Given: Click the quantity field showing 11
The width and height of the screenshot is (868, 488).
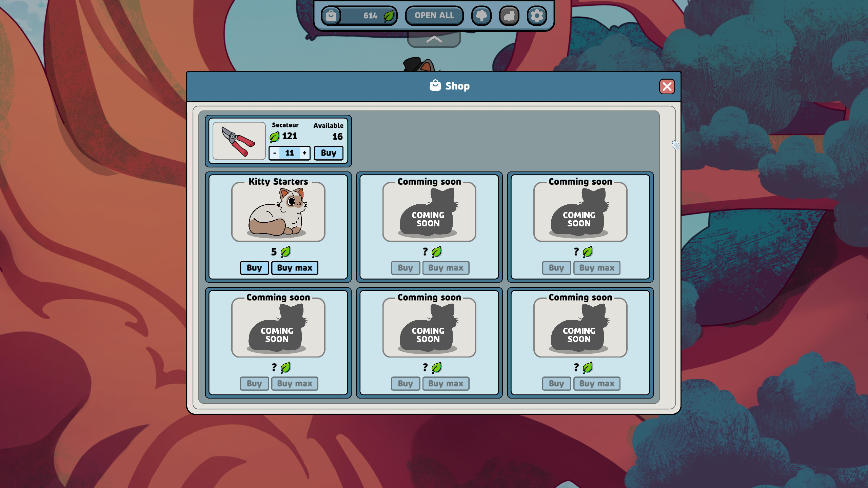Looking at the screenshot, I should 289,153.
